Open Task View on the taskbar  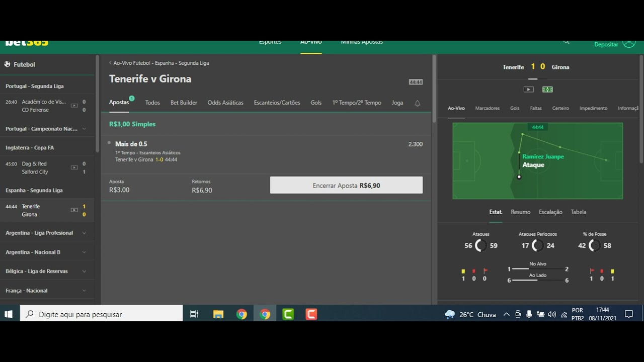(194, 314)
